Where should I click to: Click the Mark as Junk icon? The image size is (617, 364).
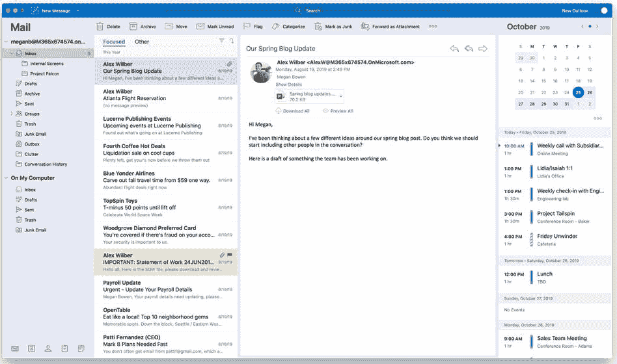tap(318, 27)
